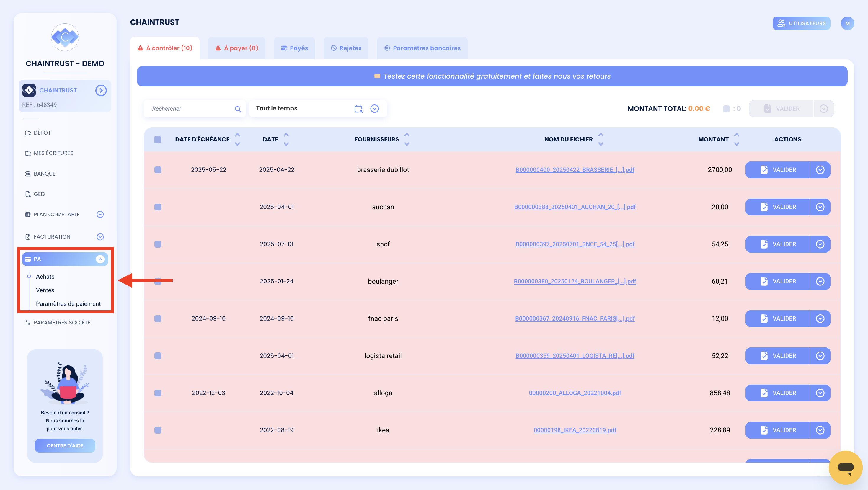
Task: Check the brasserie dubillot row checkbox
Action: [158, 170]
